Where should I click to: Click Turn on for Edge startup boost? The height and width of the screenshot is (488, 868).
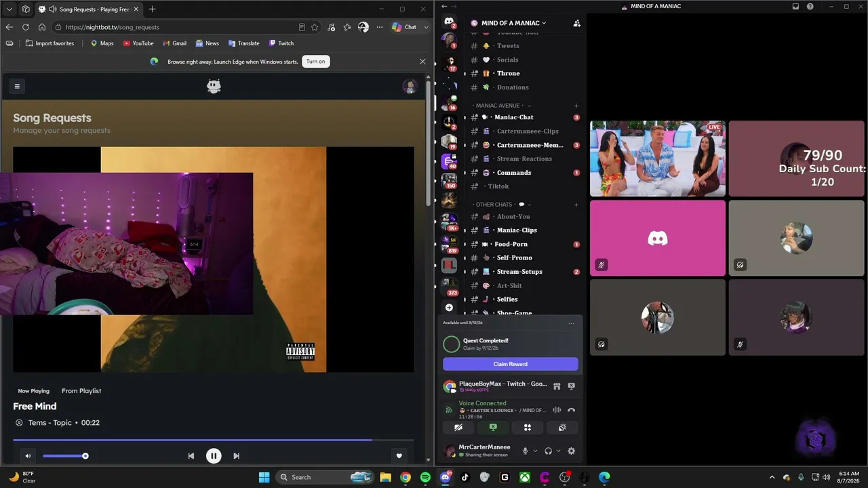pos(315,62)
